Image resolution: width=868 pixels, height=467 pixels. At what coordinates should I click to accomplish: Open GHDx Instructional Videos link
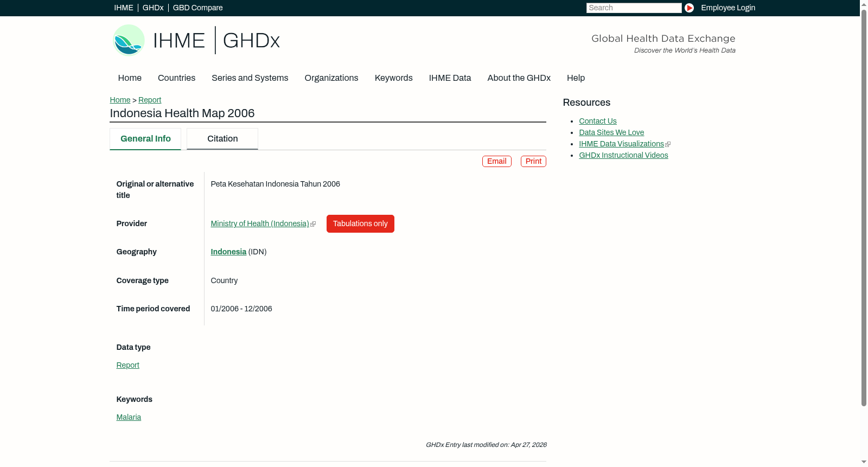[623, 155]
